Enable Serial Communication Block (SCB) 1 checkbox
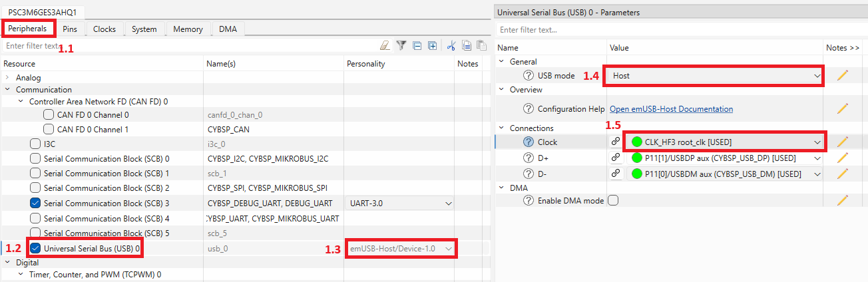The width and height of the screenshot is (868, 282). click(x=35, y=173)
